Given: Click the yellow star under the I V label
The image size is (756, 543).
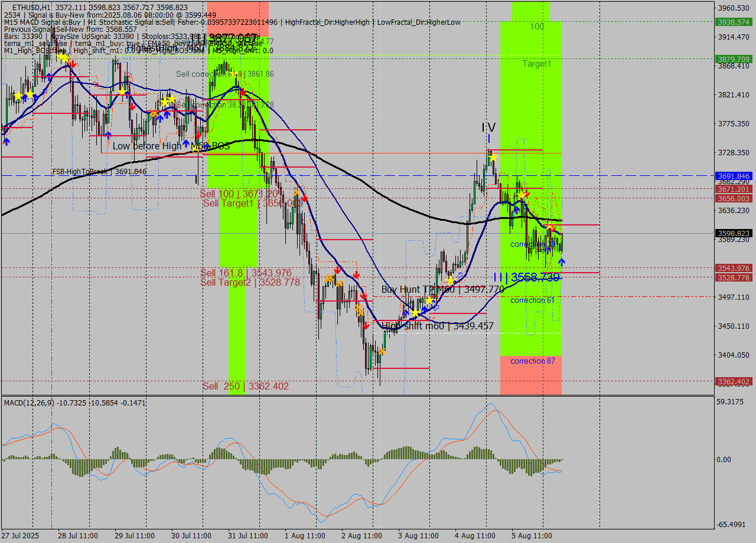Looking at the screenshot, I should tap(493, 158).
